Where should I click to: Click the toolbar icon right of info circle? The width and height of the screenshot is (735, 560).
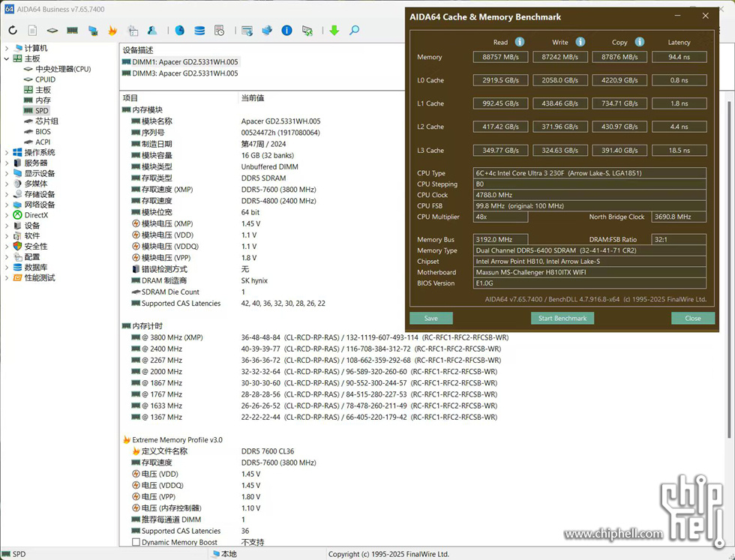[x=307, y=31]
